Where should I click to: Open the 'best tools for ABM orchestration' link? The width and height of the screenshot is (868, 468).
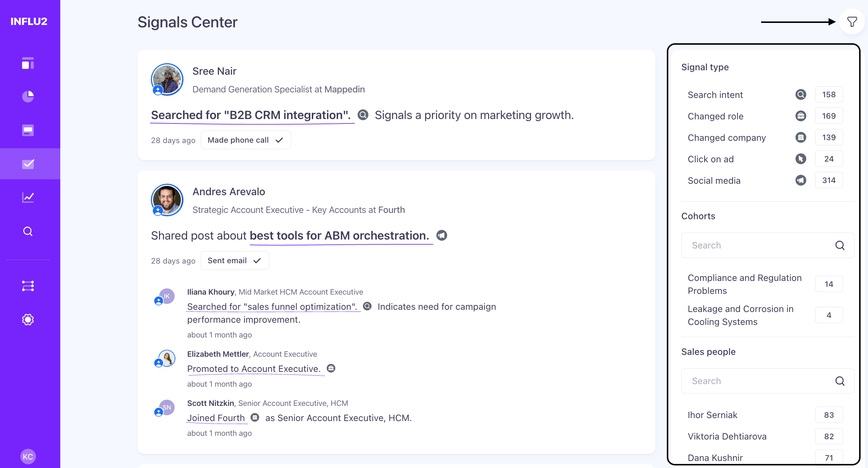pyautogui.click(x=339, y=236)
